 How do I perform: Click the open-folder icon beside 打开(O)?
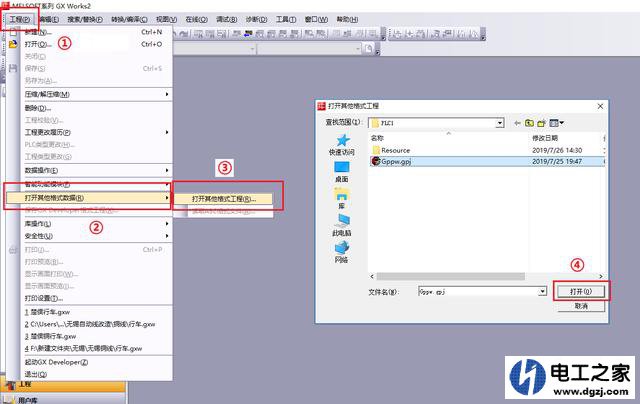tap(13, 44)
